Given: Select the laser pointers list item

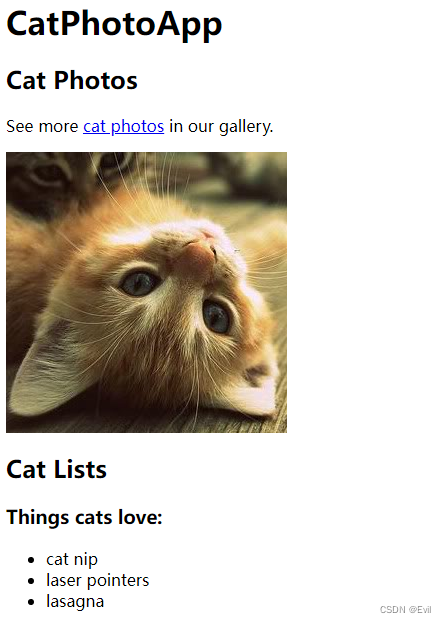Looking at the screenshot, I should (x=98, y=580).
